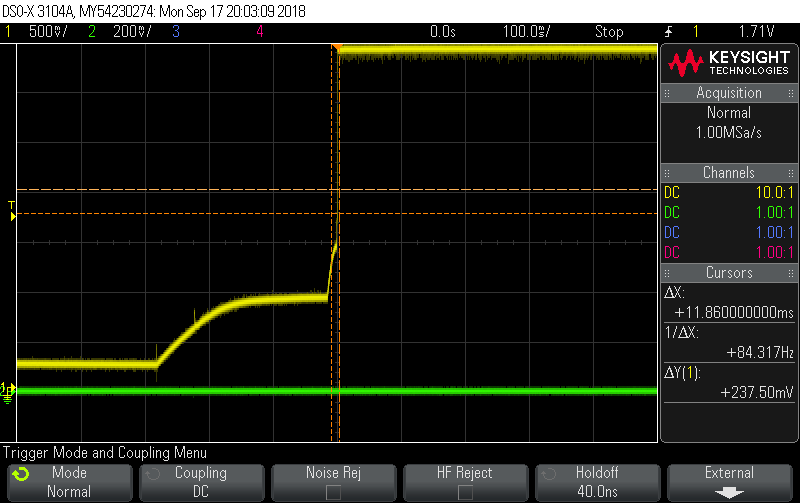Click the ΔX cursor value +11.86ms

coord(734,312)
